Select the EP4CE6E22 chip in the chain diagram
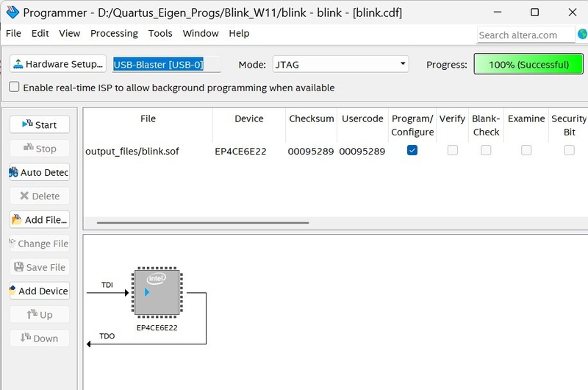 click(x=157, y=292)
